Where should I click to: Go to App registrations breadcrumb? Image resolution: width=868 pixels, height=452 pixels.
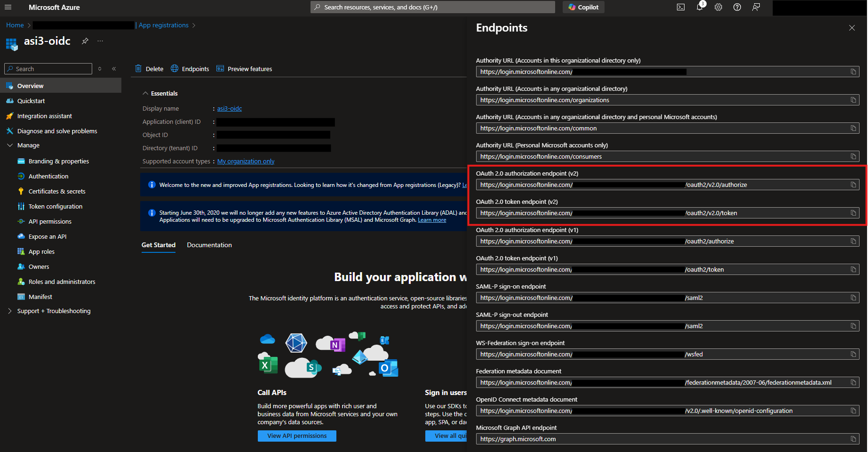(164, 25)
